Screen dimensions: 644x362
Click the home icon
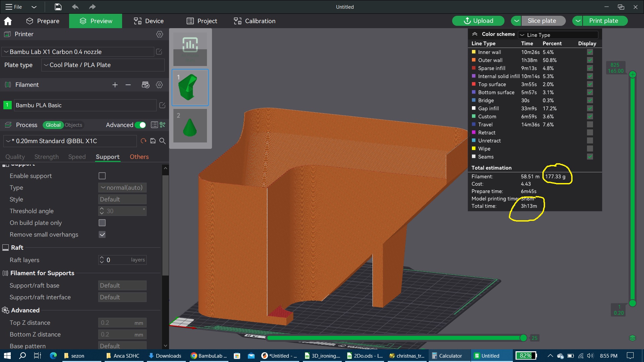click(x=8, y=21)
